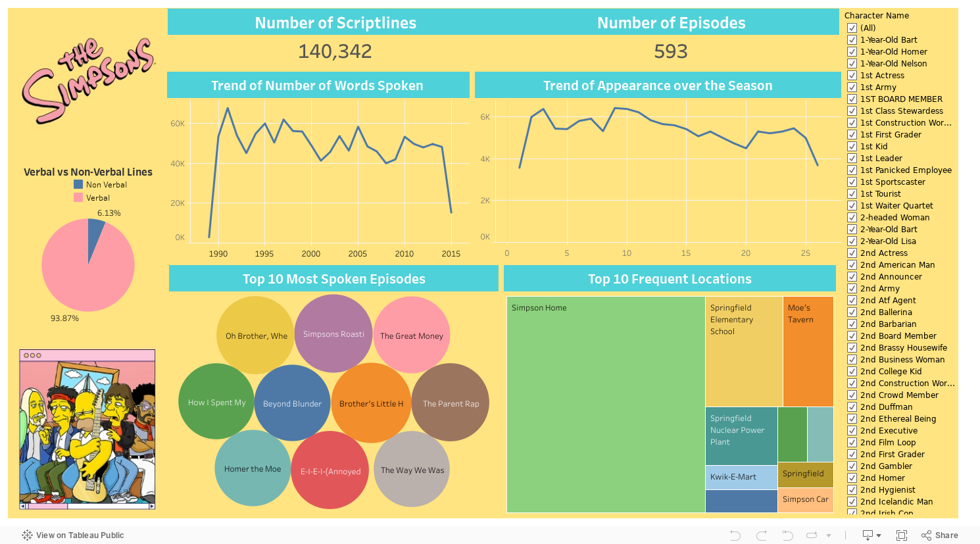The width and height of the screenshot is (980, 544).
Task: Click the Tableau logo icon
Action: (27, 535)
